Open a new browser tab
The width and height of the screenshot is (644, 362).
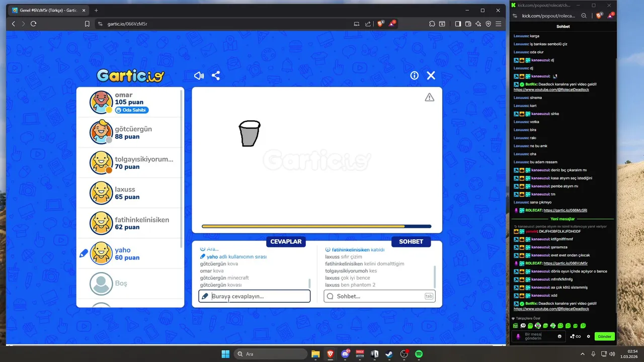[96, 10]
